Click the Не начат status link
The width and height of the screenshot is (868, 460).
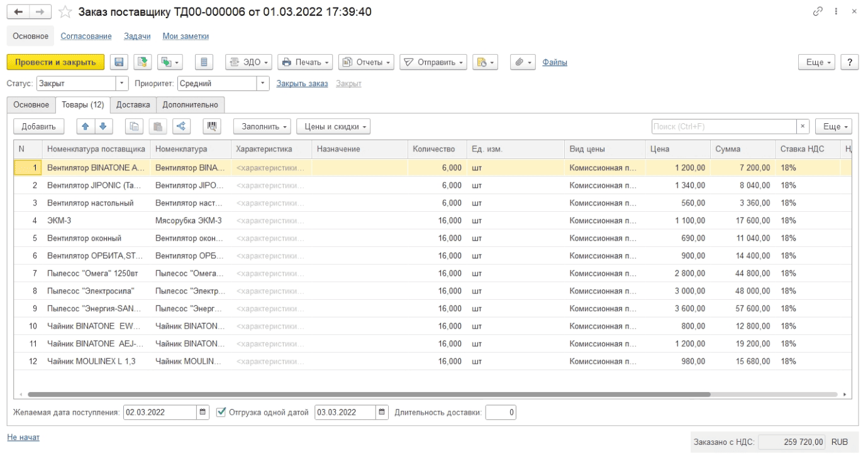pyautogui.click(x=23, y=437)
